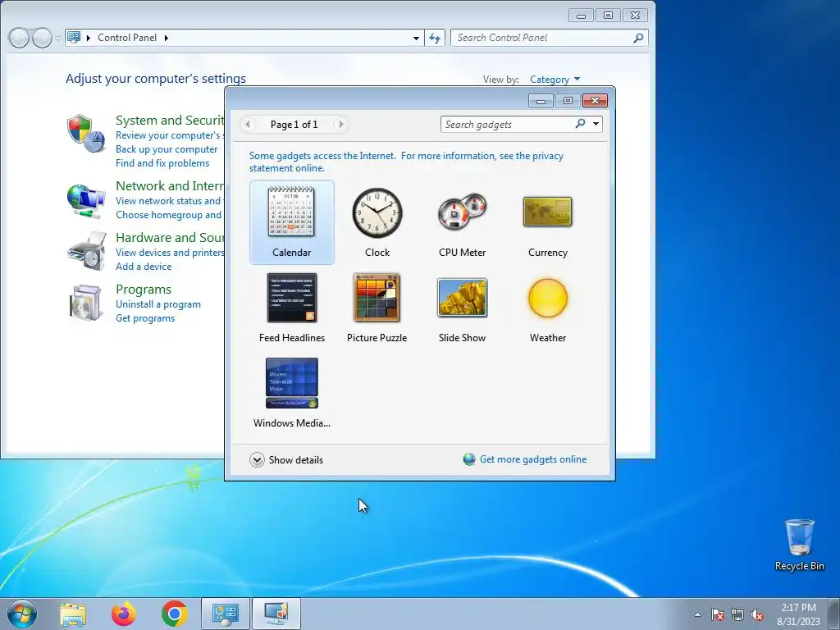The width and height of the screenshot is (840, 630).
Task: Select the Windows Media Center gadget
Action: tap(291, 393)
